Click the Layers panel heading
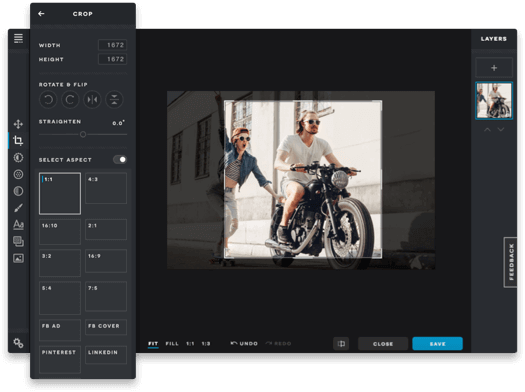Image resolution: width=525 pixels, height=392 pixels. tap(494, 39)
